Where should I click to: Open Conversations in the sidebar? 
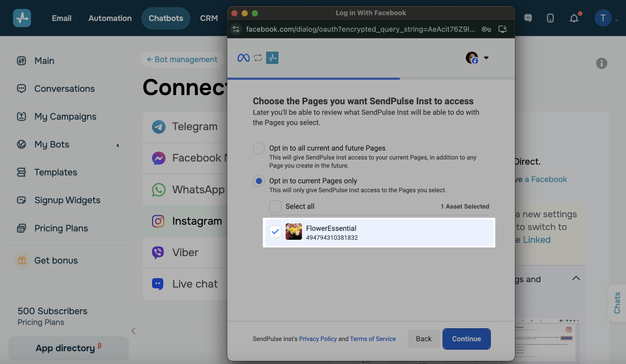pos(56,88)
